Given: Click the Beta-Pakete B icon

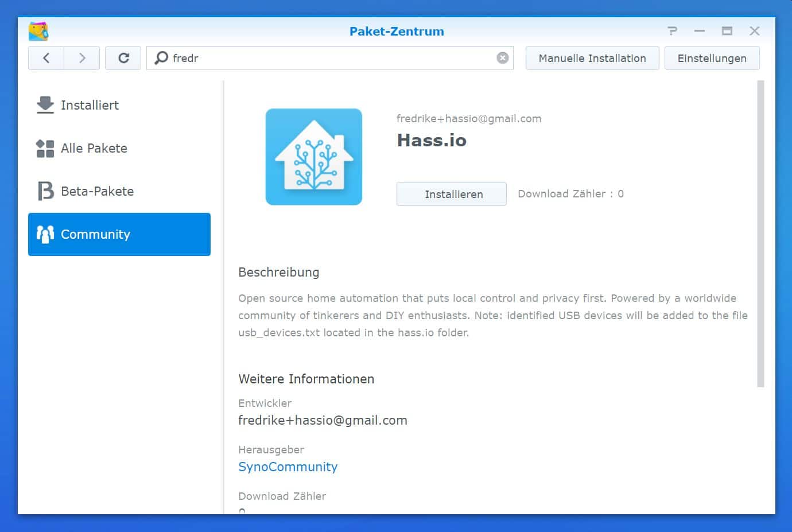Looking at the screenshot, I should (45, 191).
